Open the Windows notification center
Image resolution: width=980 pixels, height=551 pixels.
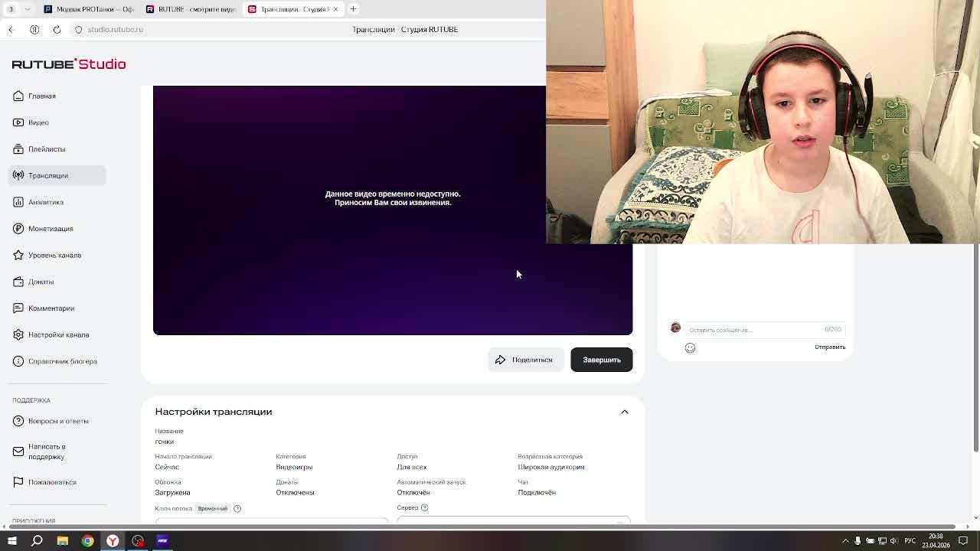pyautogui.click(x=963, y=541)
